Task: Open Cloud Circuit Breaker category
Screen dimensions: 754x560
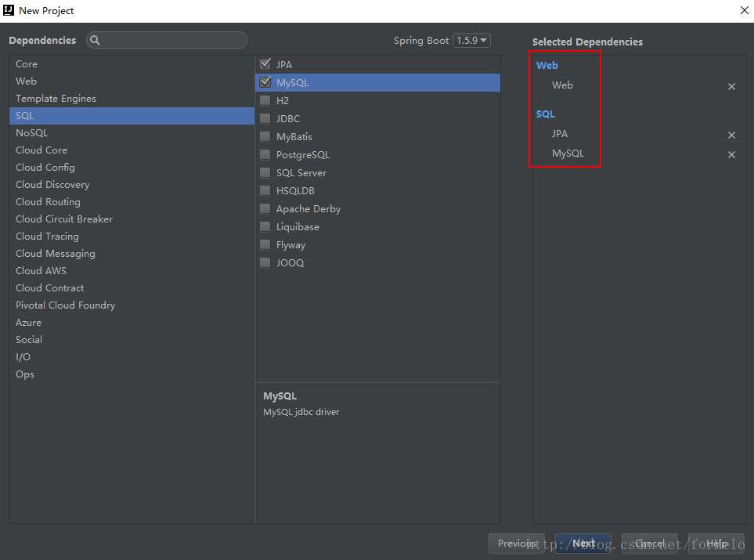Action: [x=132, y=219]
